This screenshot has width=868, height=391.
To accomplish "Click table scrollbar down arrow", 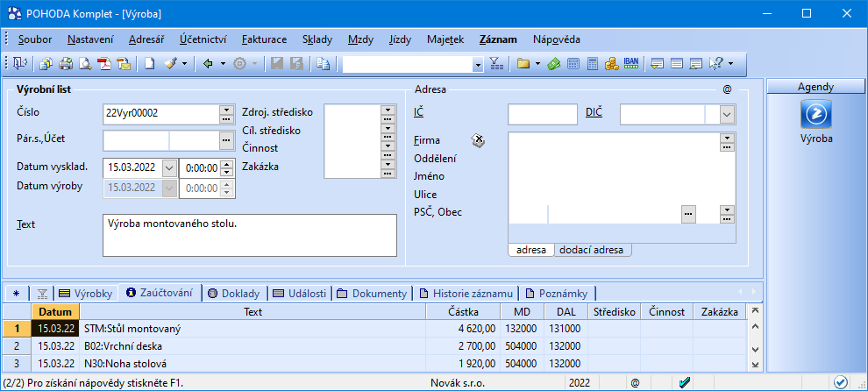I will [753, 350].
